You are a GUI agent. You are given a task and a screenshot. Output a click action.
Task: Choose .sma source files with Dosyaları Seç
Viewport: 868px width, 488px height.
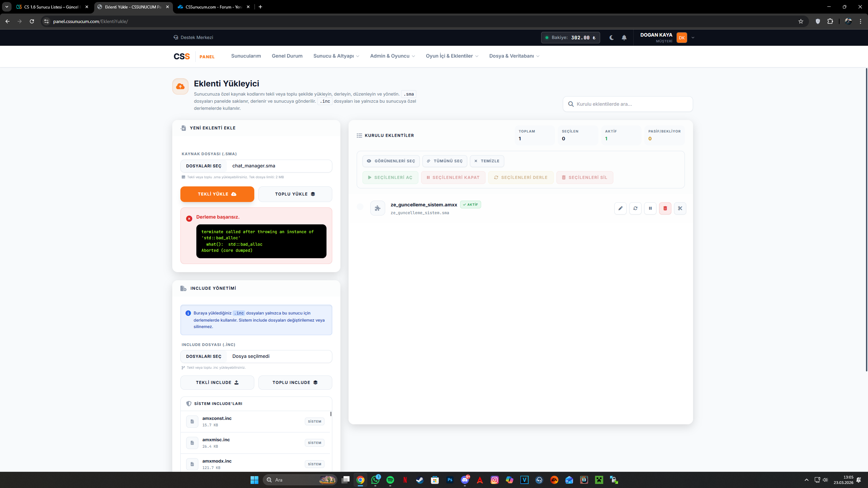(x=203, y=166)
